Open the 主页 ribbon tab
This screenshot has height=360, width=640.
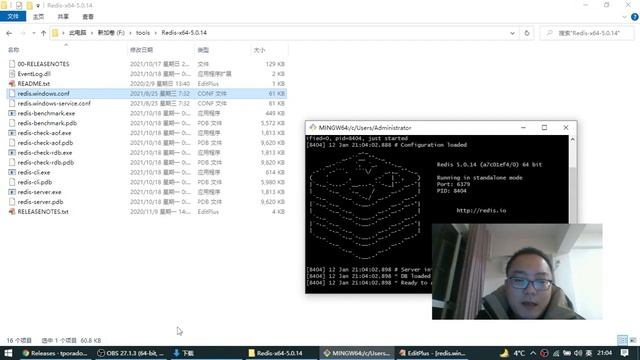38,17
